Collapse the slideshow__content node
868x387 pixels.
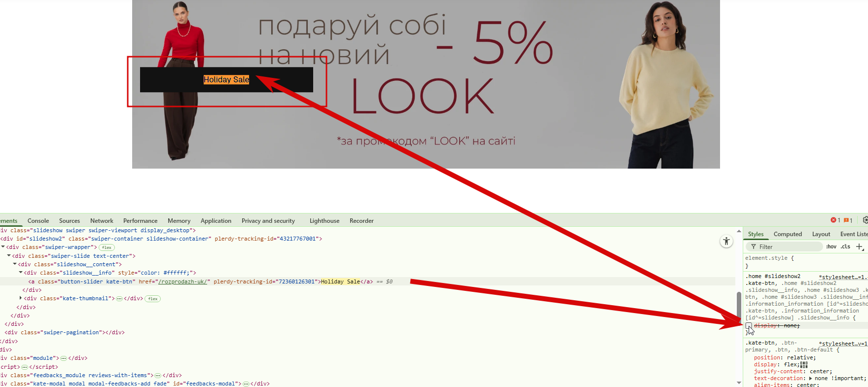coord(15,264)
